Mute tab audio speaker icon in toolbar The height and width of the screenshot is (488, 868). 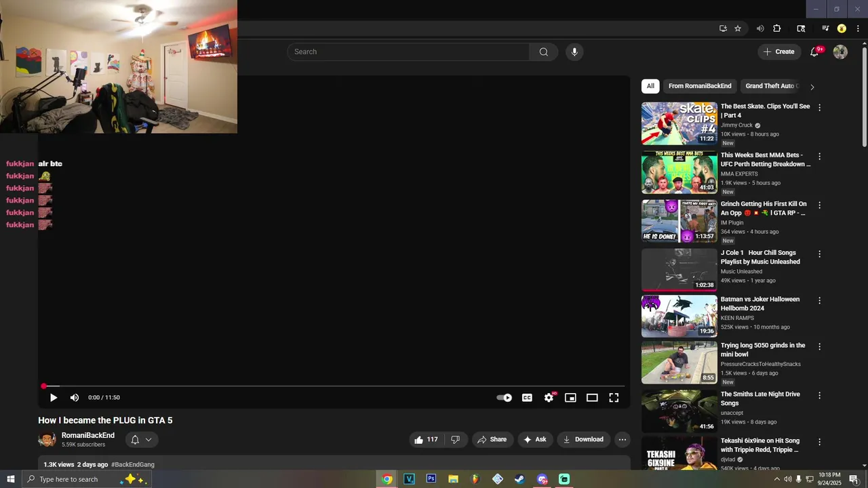coord(760,28)
